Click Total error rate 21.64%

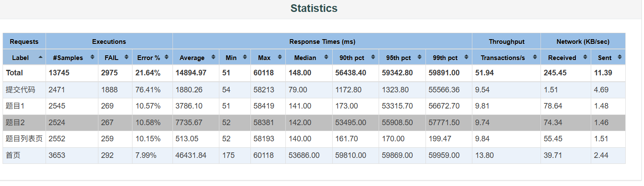tap(148, 73)
